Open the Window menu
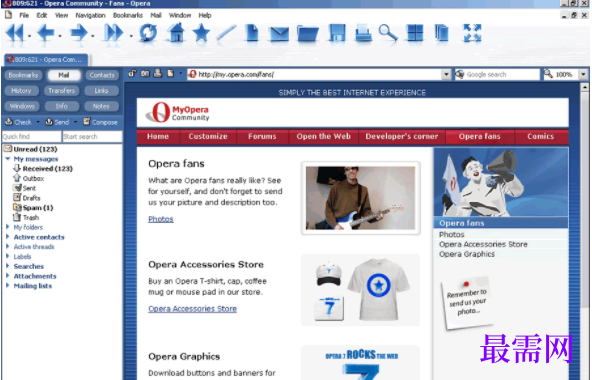Image resolution: width=592 pixels, height=380 pixels. point(180,15)
